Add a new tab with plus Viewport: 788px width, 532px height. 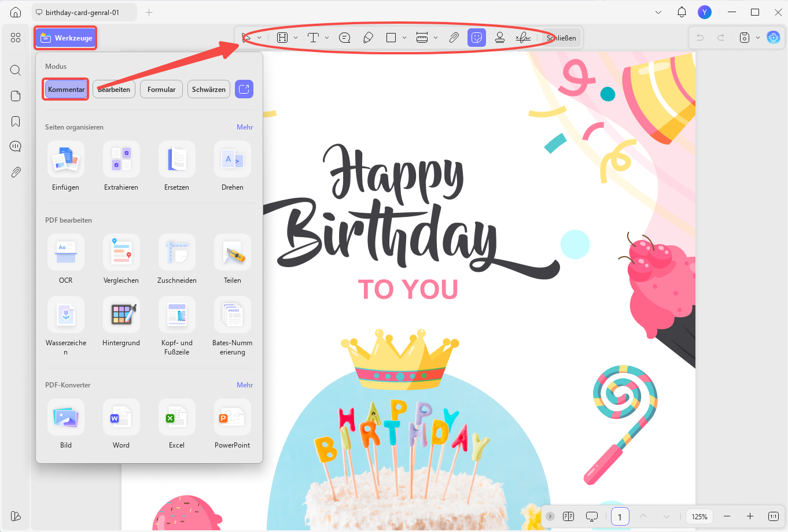(149, 12)
